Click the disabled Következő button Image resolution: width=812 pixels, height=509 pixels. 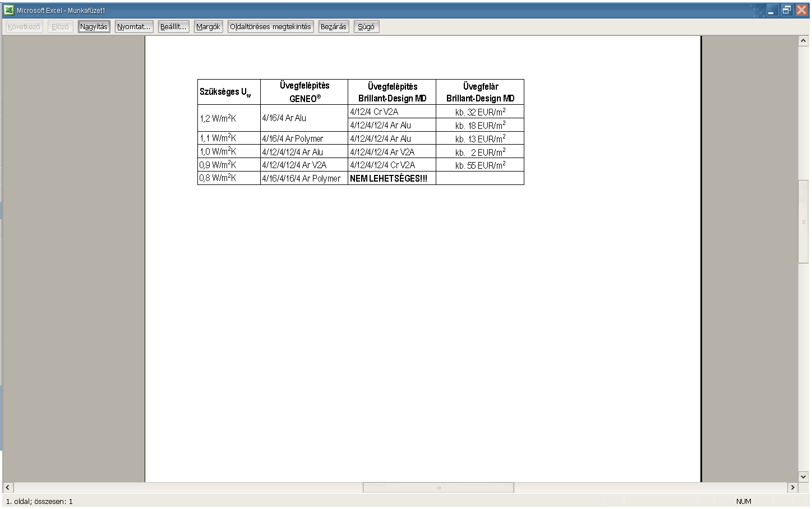point(24,26)
